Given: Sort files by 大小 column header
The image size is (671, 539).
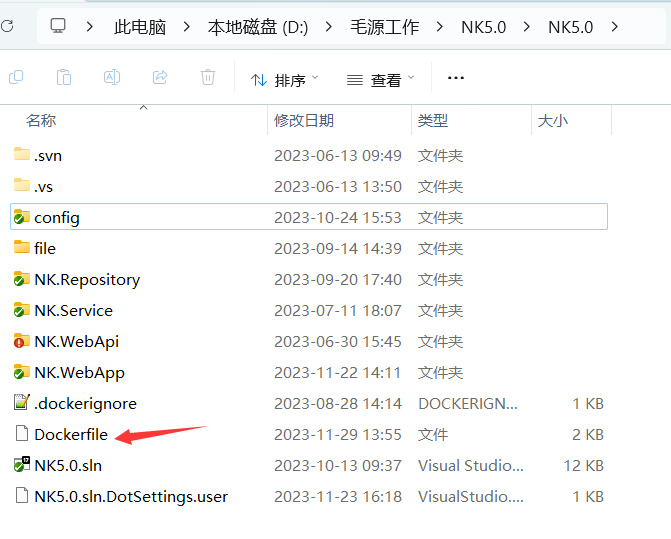Looking at the screenshot, I should click(552, 120).
